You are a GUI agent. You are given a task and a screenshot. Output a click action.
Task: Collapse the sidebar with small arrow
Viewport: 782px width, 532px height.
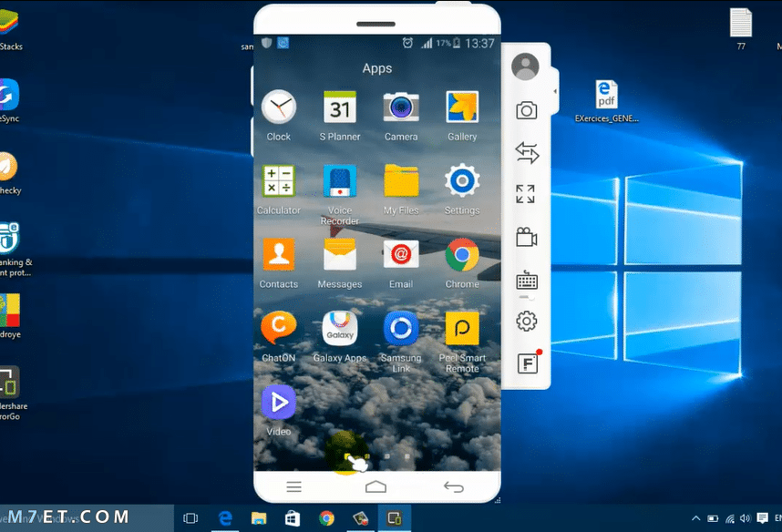(x=555, y=91)
